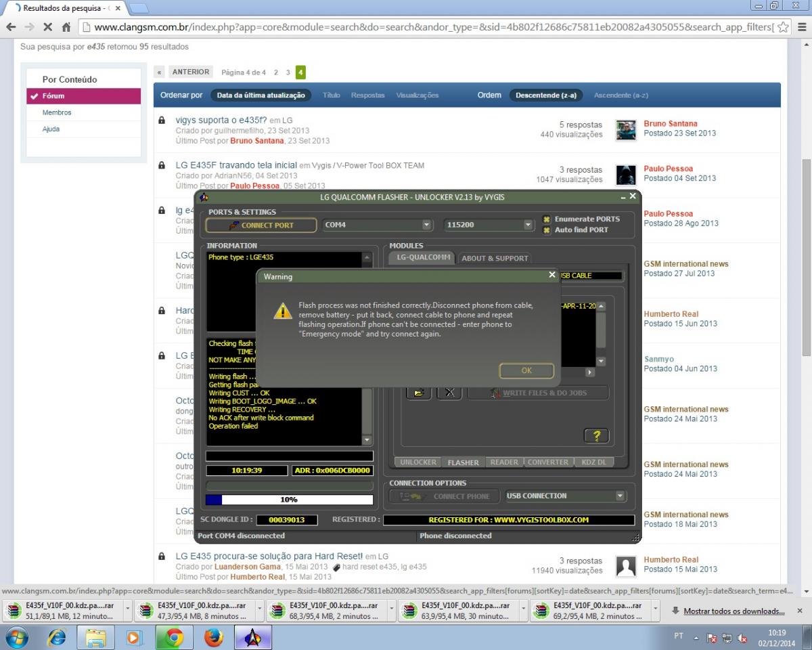Viewport: 812px width, 650px height.
Task: Click the network icon in system tray
Action: pos(727,638)
